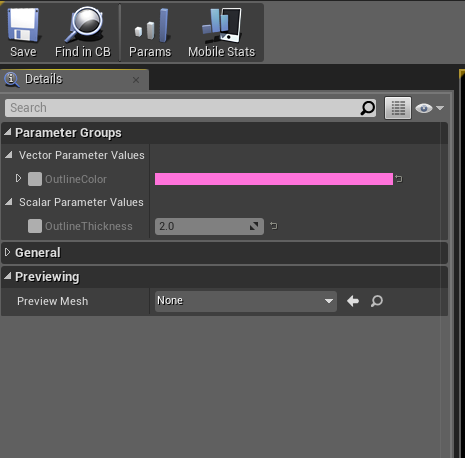Image resolution: width=465 pixels, height=458 pixels.
Task: Enable the OutlineThickness parameter checkbox
Action: coord(35,226)
